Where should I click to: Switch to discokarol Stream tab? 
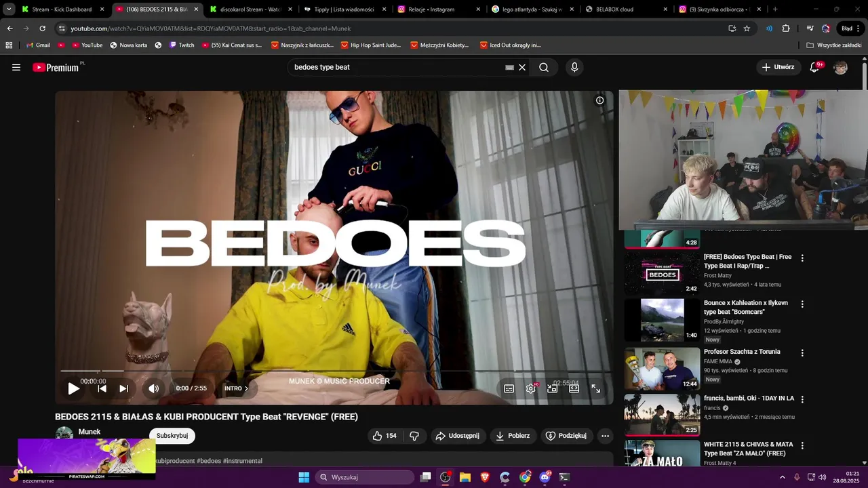pyautogui.click(x=250, y=9)
